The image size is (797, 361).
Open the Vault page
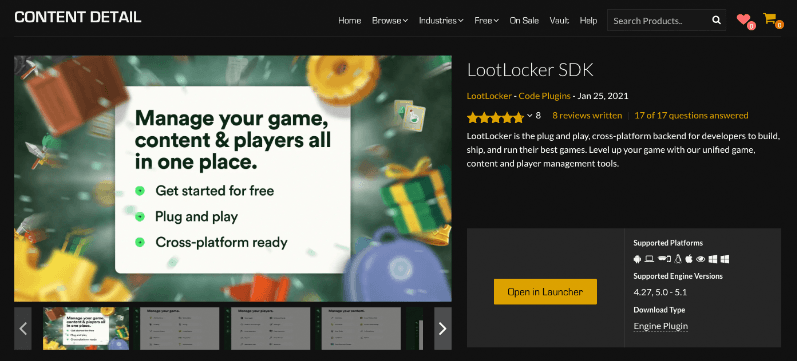(559, 21)
